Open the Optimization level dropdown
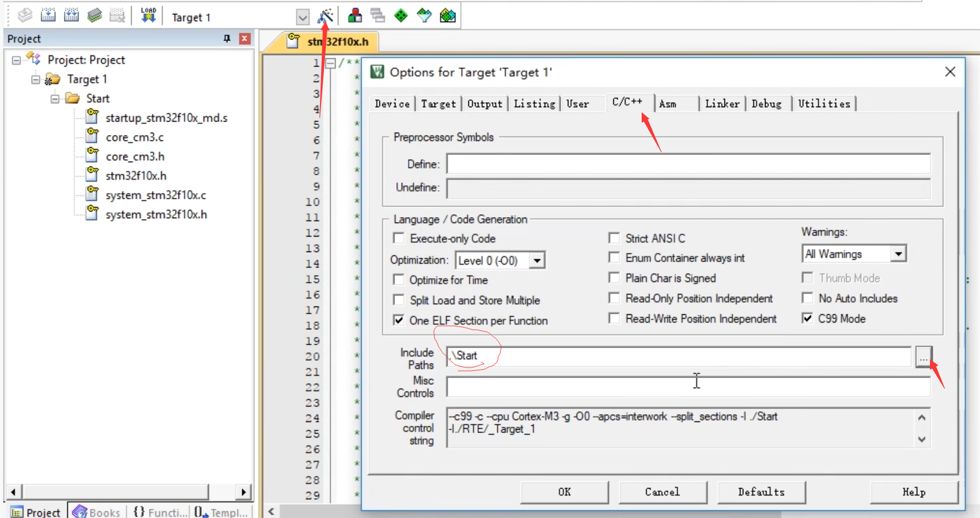Screen dimensions: 980x518 point(537,260)
